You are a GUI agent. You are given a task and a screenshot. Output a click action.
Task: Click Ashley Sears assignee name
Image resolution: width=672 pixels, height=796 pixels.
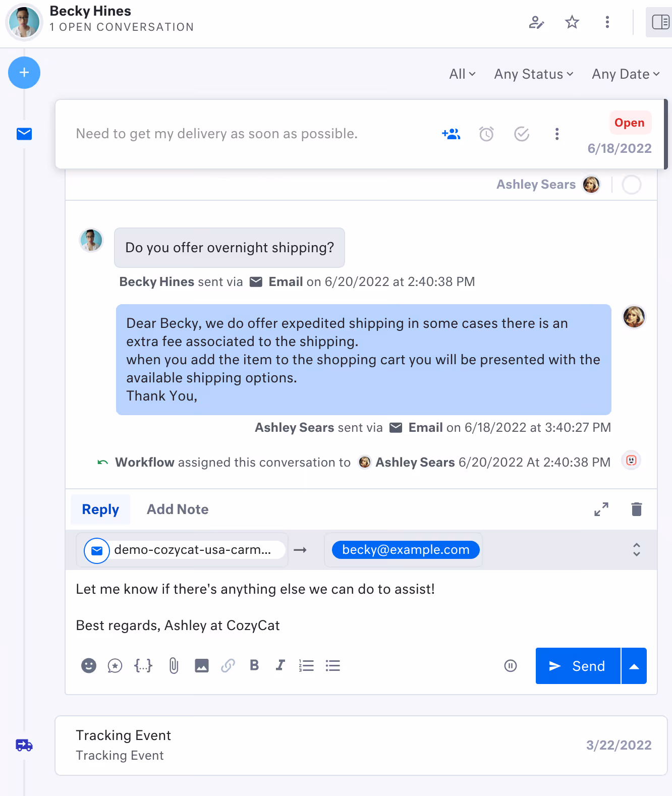tap(536, 185)
